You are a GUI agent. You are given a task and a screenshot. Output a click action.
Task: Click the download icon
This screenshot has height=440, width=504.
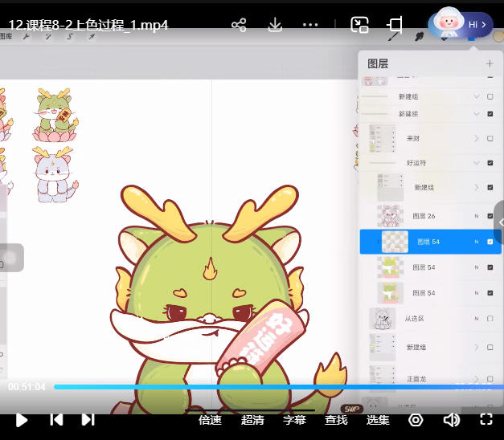275,25
